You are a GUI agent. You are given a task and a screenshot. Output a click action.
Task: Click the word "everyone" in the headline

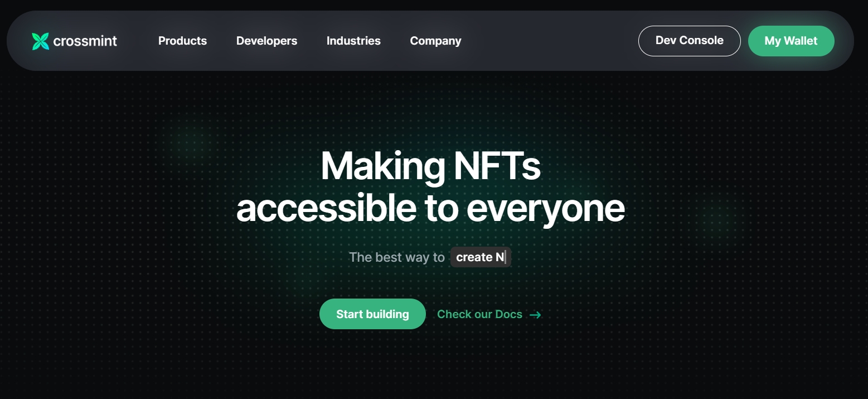click(x=545, y=209)
